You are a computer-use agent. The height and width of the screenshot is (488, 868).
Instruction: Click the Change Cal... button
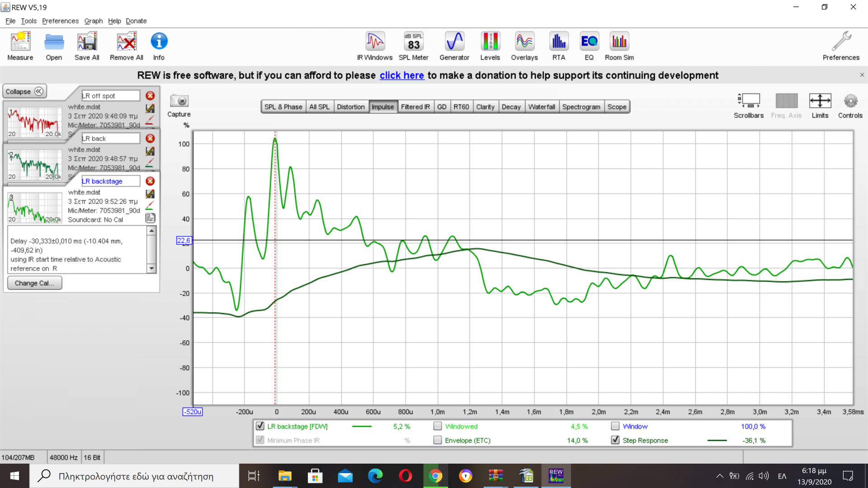pos(34,283)
